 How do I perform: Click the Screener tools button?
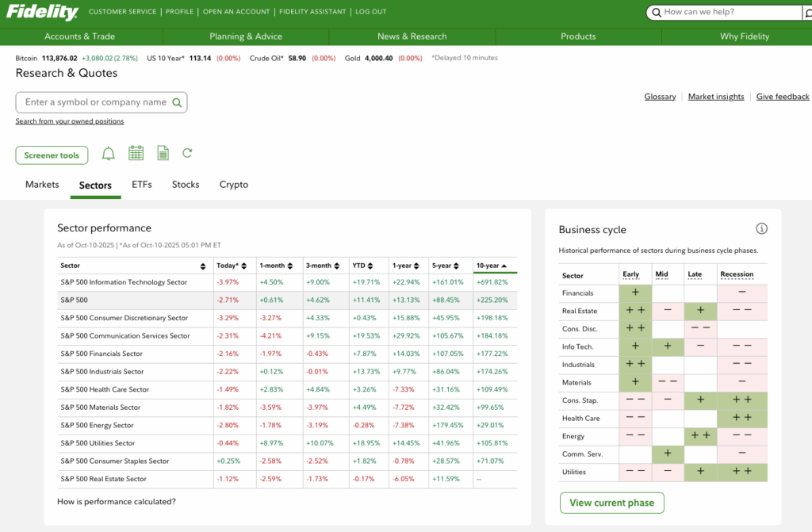52,155
